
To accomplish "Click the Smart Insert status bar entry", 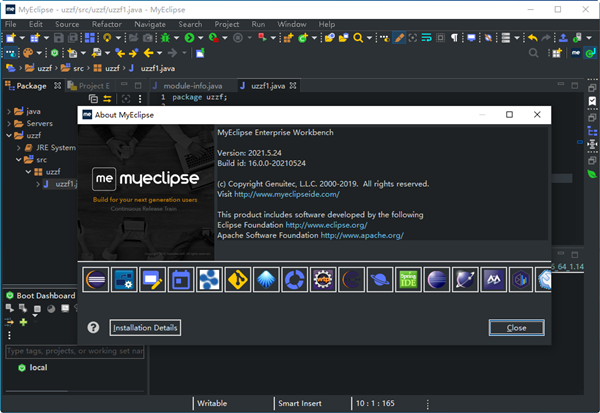I will 300,403.
